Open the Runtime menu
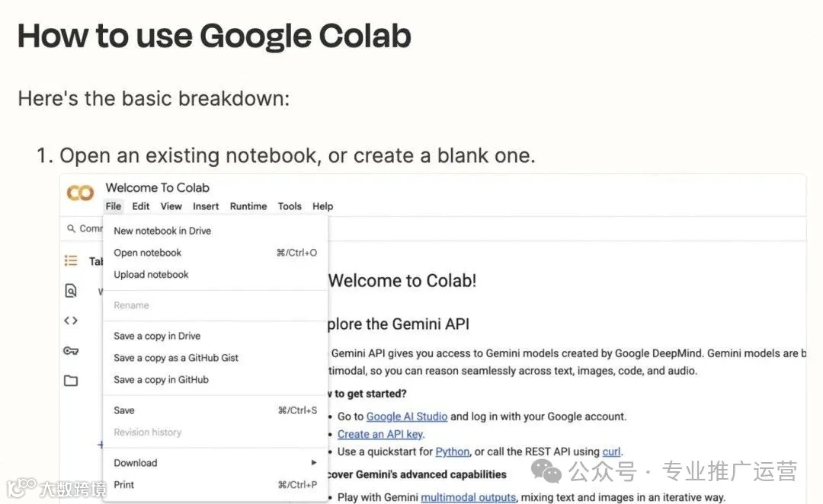The height and width of the screenshot is (504, 823). [x=248, y=206]
